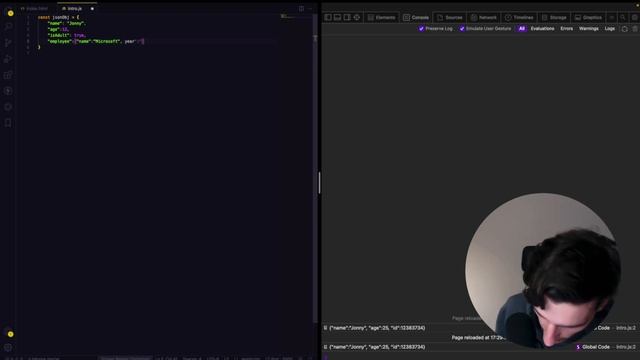Switch to the Network tab
The image size is (640, 360).
[484, 18]
